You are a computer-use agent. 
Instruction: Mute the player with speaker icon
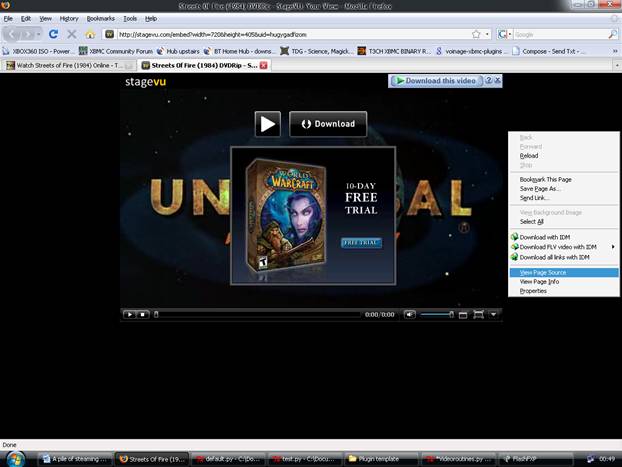(409, 315)
